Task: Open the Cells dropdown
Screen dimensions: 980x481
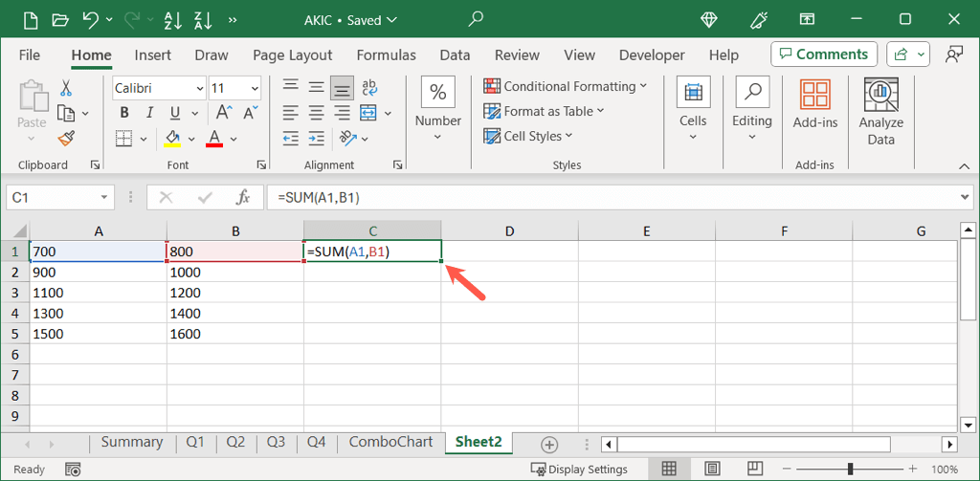Action: (x=693, y=110)
